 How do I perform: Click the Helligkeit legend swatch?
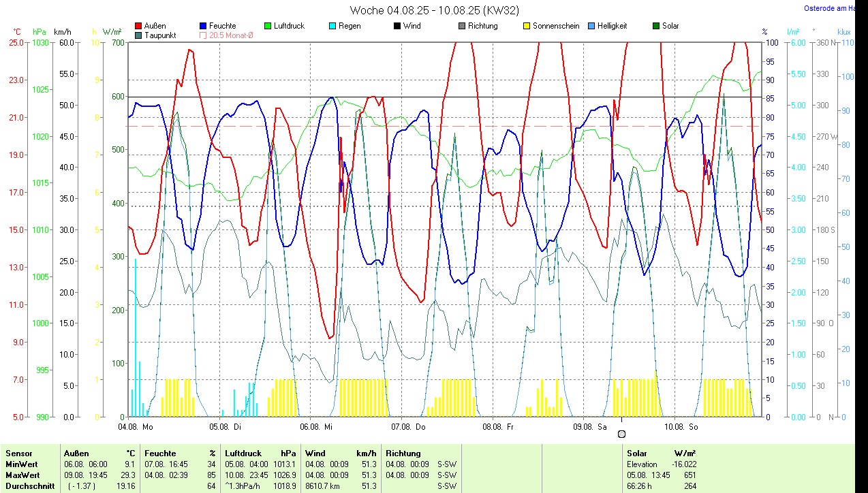(591, 27)
